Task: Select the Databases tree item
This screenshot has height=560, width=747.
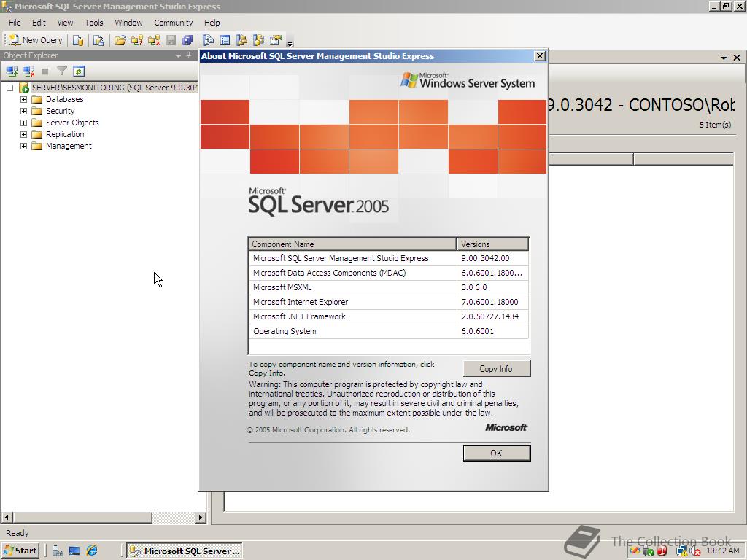Action: [x=64, y=99]
